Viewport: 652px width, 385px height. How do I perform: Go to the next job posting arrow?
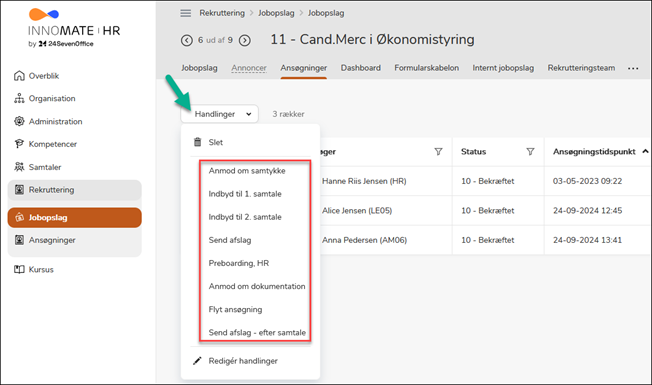(245, 40)
